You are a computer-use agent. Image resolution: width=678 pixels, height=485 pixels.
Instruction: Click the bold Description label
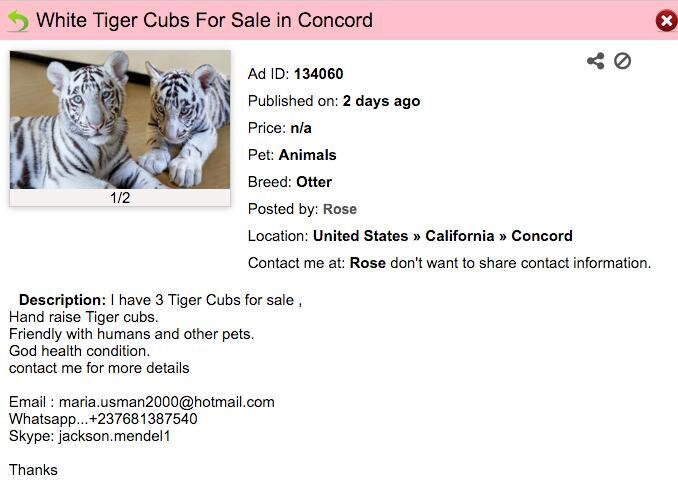pyautogui.click(x=62, y=300)
